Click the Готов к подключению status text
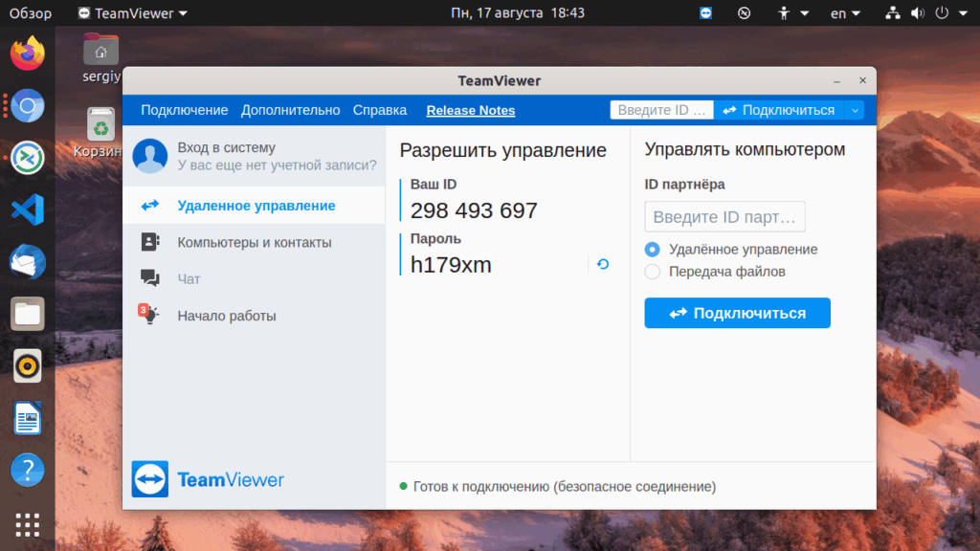The image size is (980, 551). (x=565, y=486)
